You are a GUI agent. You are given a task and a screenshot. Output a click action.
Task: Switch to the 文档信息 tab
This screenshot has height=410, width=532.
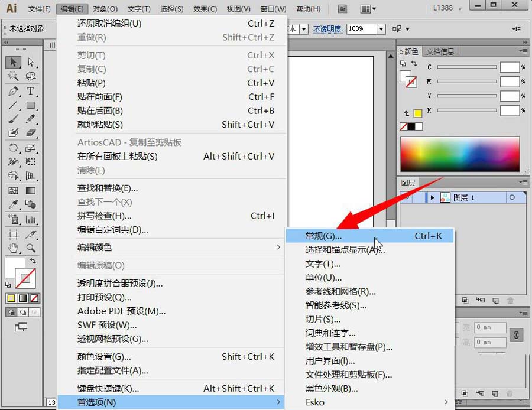click(x=440, y=51)
